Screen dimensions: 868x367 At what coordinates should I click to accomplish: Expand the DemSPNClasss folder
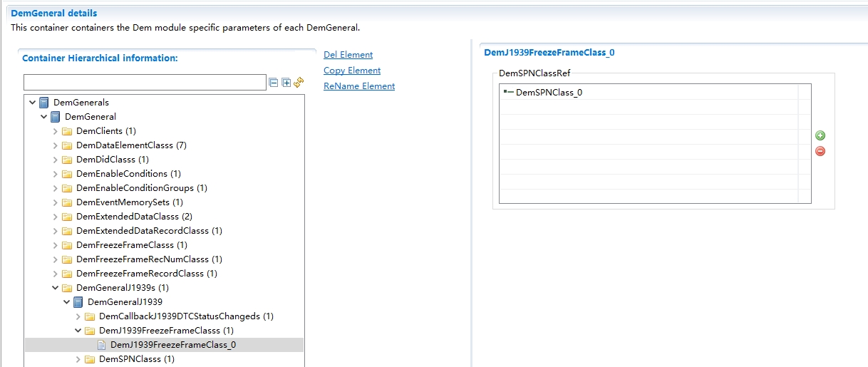[x=78, y=359]
